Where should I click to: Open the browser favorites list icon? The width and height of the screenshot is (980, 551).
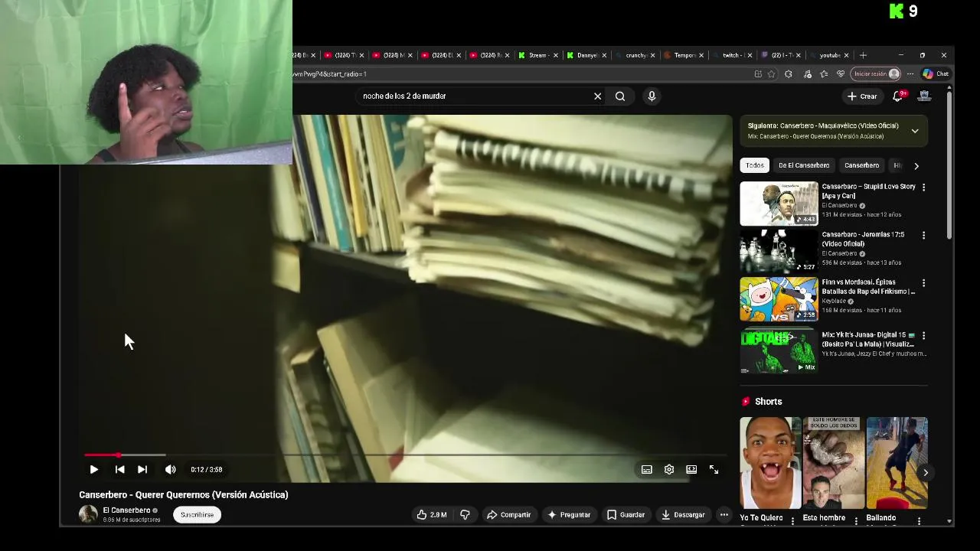pyautogui.click(x=824, y=74)
